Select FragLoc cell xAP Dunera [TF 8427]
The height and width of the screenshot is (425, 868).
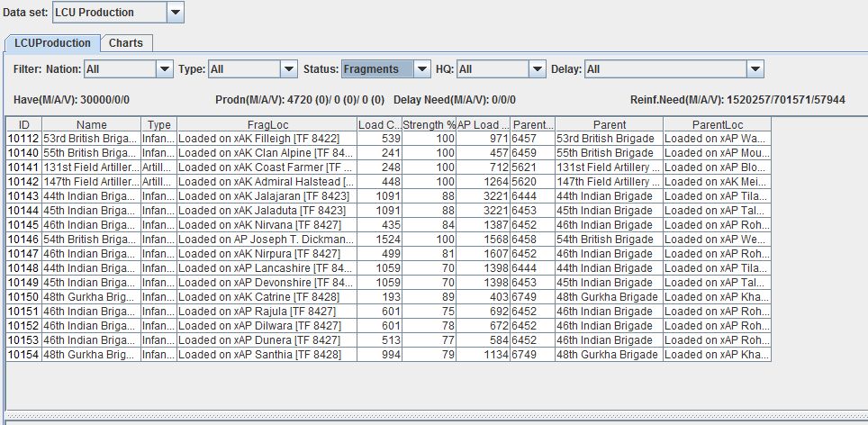267,339
